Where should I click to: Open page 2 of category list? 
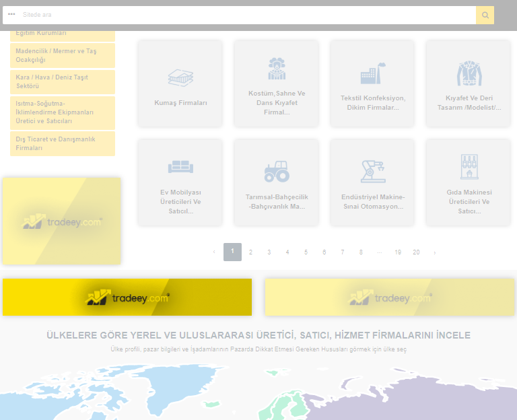coord(250,252)
